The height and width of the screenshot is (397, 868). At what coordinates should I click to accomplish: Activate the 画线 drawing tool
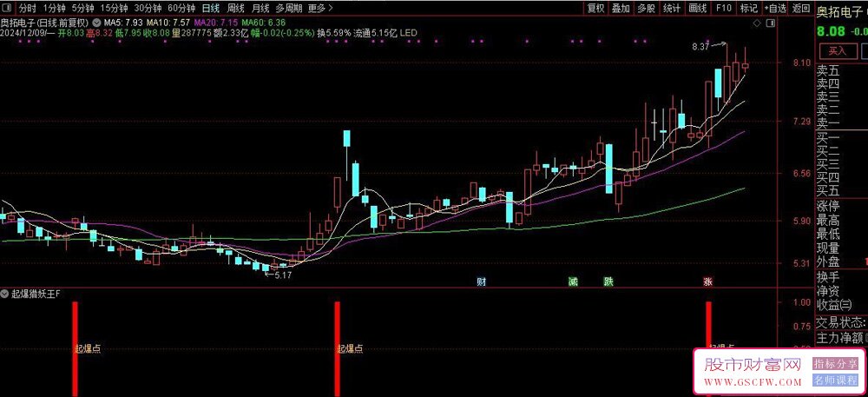click(698, 8)
